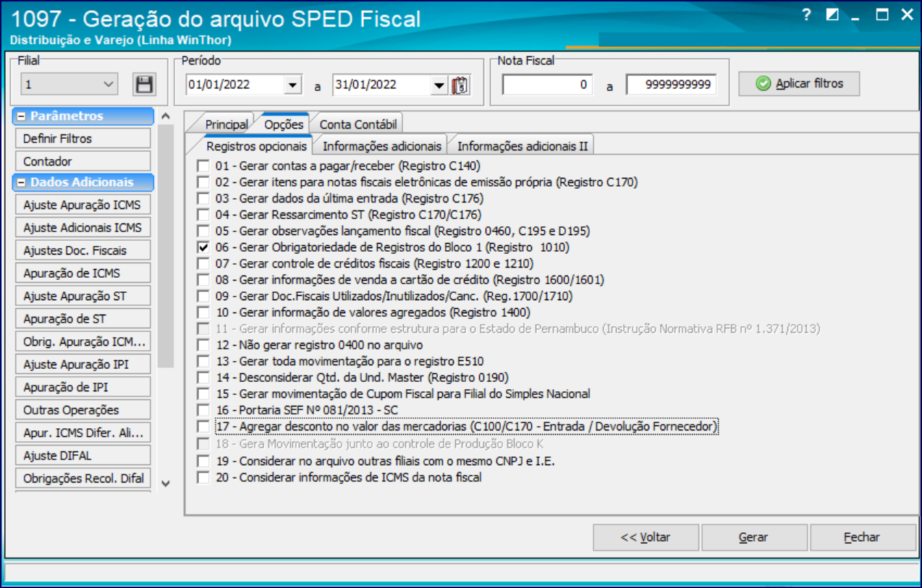Click the Gerar button
Screen dimensions: 922x588
point(753,537)
